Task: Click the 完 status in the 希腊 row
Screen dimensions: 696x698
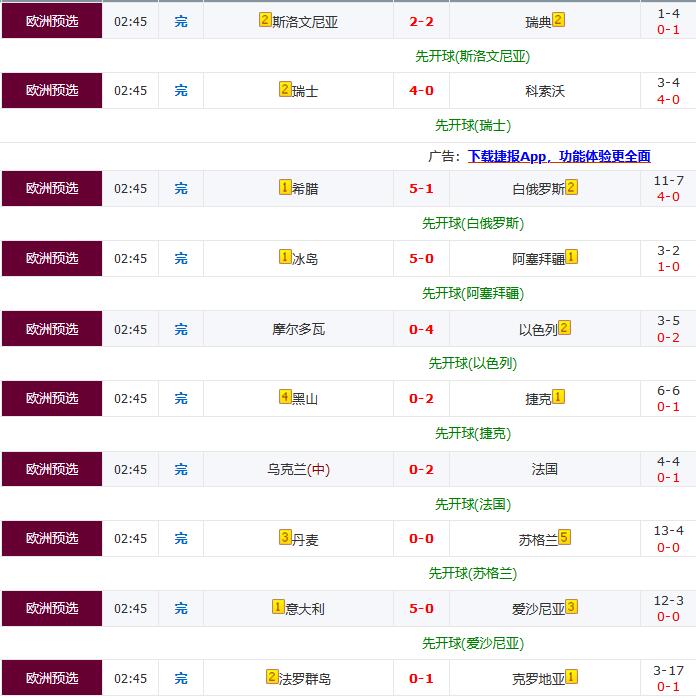Action: coord(181,188)
